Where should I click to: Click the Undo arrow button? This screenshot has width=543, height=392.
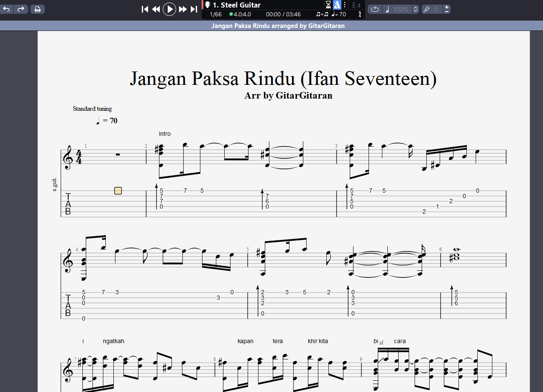pyautogui.click(x=7, y=9)
